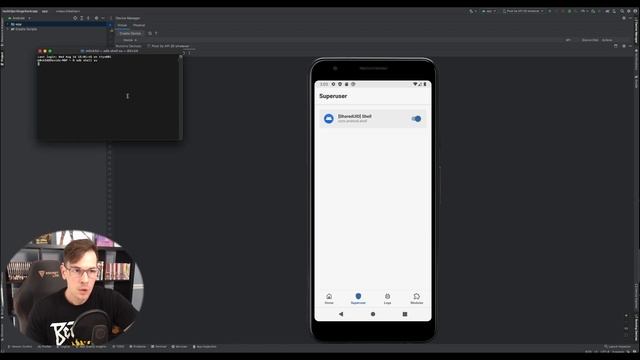The width and height of the screenshot is (640, 360).
Task: Click the terminal window title bar
Action: tap(109, 51)
